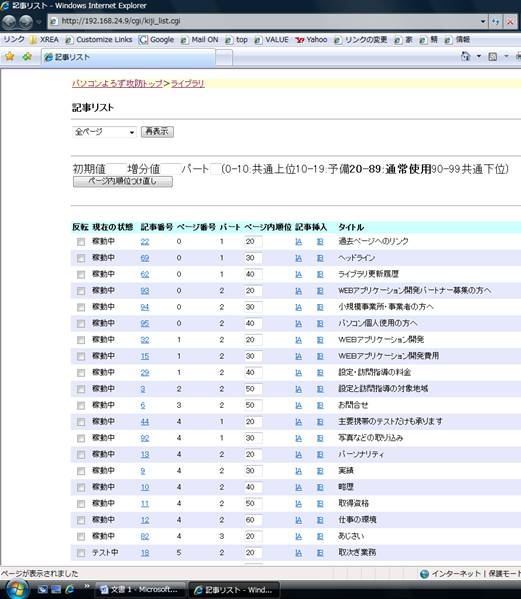The height and width of the screenshot is (599, 521).
Task: Launch Internet Explorer from quick launch
Action: click(x=70, y=589)
